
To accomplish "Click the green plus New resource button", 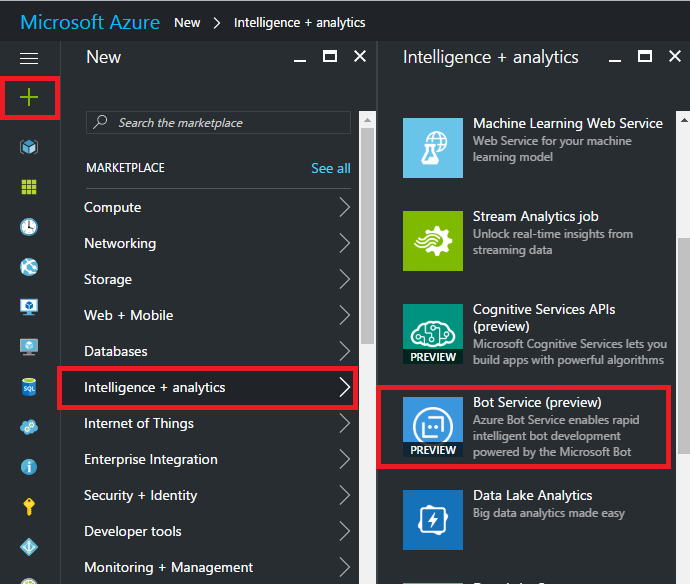I will click(x=29, y=97).
